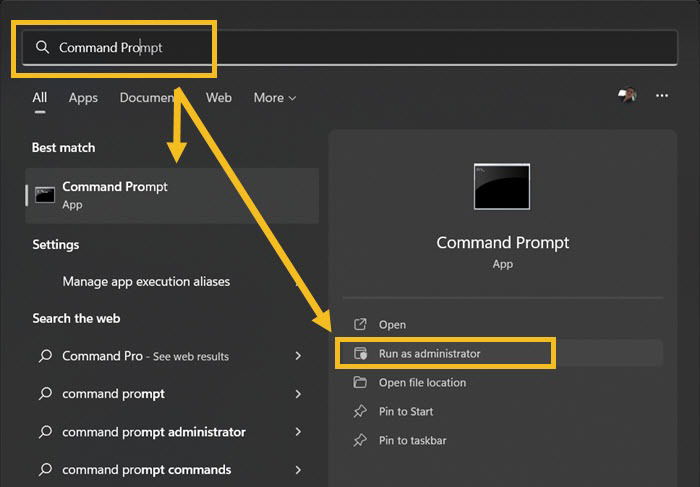Click the Open icon in actions list

pyautogui.click(x=360, y=324)
